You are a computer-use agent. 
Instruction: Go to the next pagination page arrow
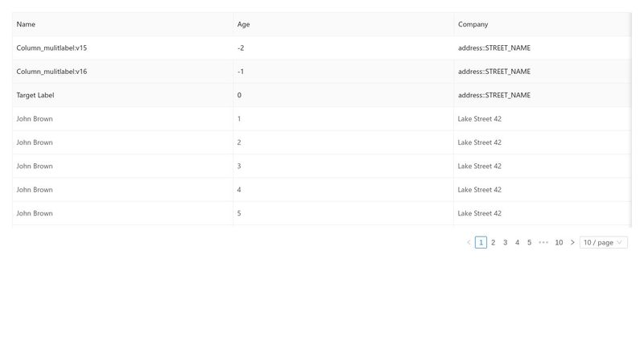tap(572, 243)
